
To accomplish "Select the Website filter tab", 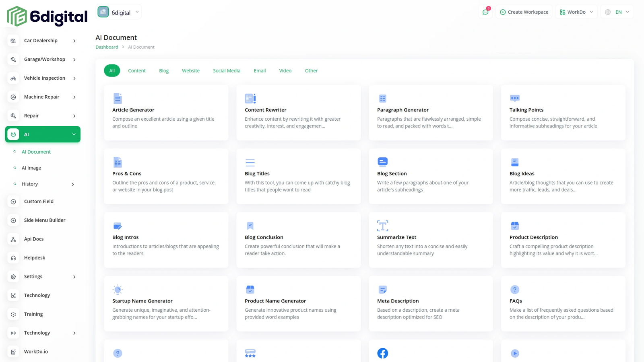I will pos(191,71).
